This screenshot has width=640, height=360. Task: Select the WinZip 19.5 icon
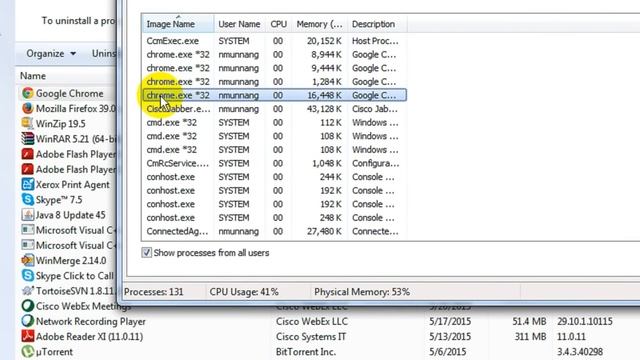tap(28, 124)
